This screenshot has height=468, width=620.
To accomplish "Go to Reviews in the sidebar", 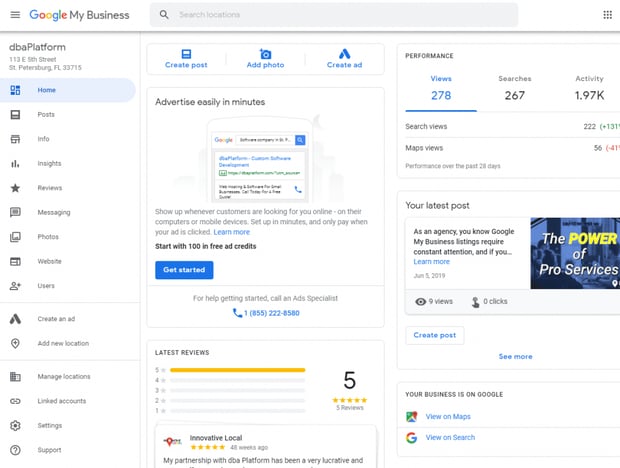I will point(50,188).
